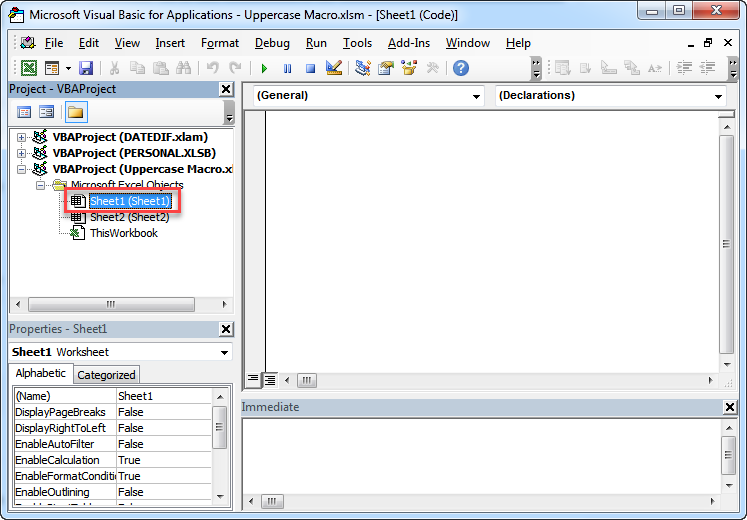Viewport: 747px width, 520px height.
Task: Click the EnableCalculation property True value
Action: click(163, 460)
